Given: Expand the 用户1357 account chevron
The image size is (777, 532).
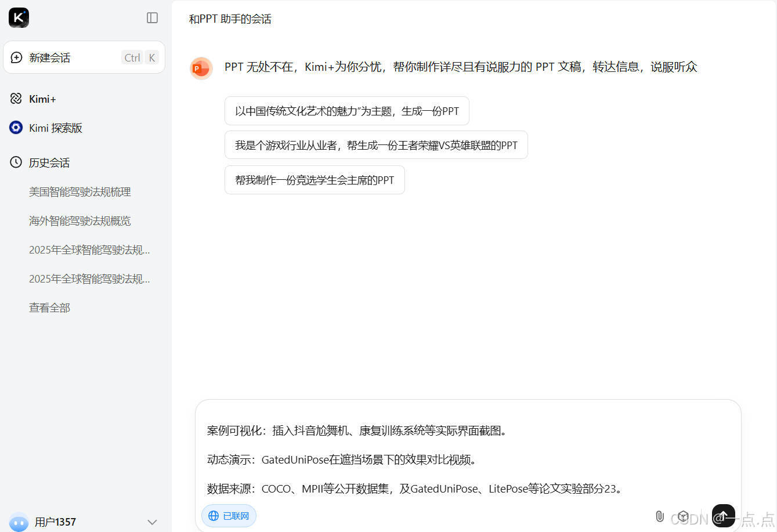Looking at the screenshot, I should (x=152, y=522).
